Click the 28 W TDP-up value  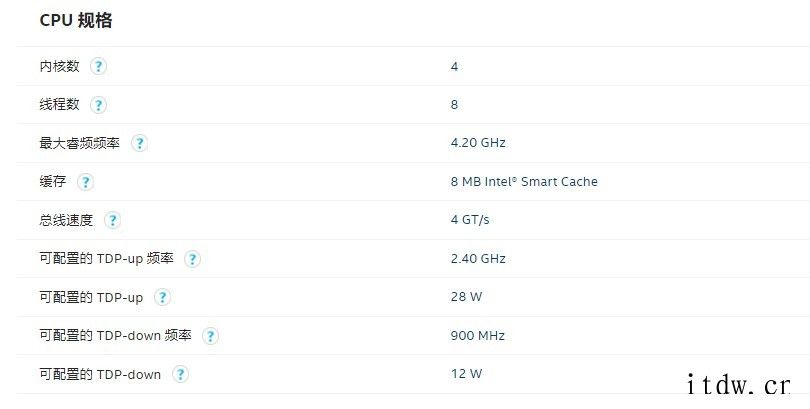466,296
